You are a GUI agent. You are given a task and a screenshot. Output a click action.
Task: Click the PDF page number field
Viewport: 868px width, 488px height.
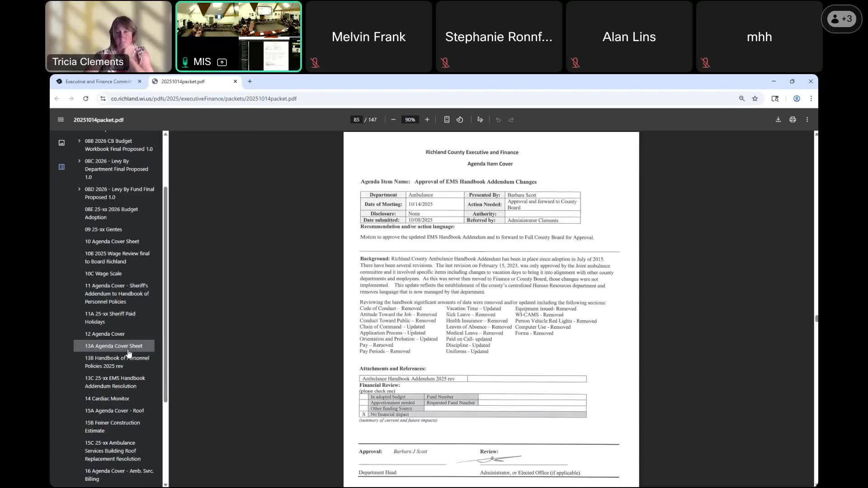pyautogui.click(x=356, y=120)
